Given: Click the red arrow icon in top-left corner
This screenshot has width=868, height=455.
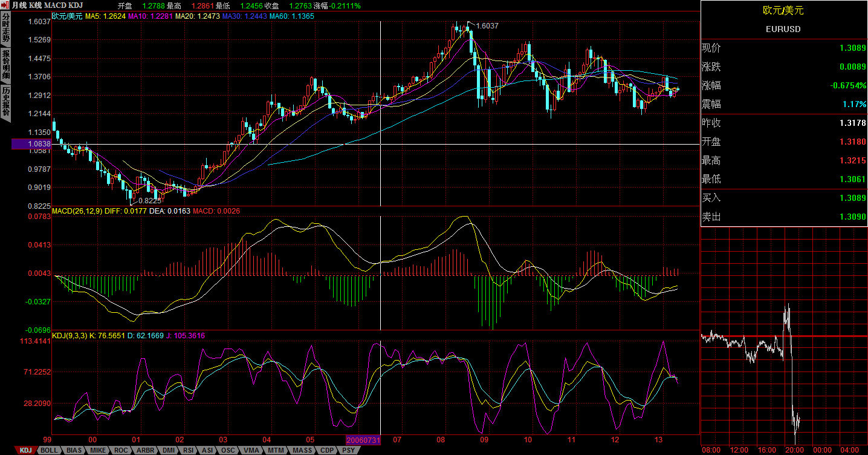Looking at the screenshot, I should click(x=5, y=5).
